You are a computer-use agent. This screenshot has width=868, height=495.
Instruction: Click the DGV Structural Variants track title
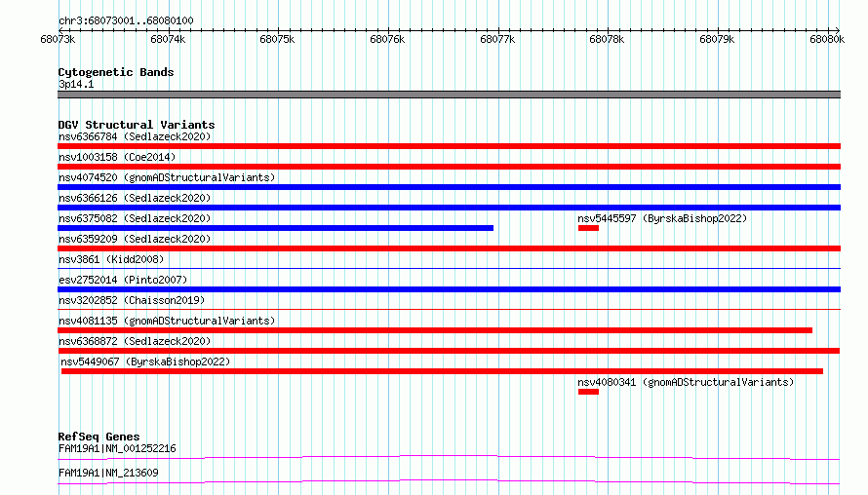[x=137, y=125]
